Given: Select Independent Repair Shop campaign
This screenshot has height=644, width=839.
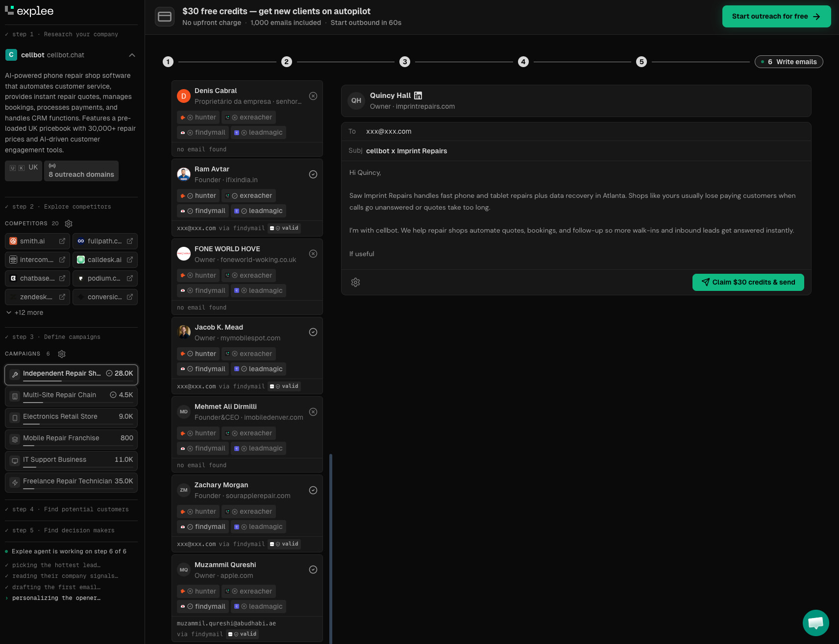Looking at the screenshot, I should [x=71, y=375].
